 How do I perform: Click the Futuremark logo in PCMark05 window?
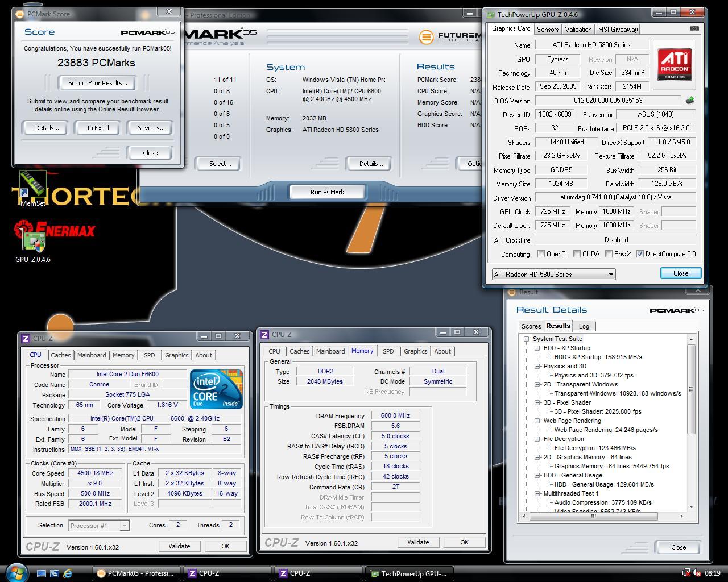[450, 37]
